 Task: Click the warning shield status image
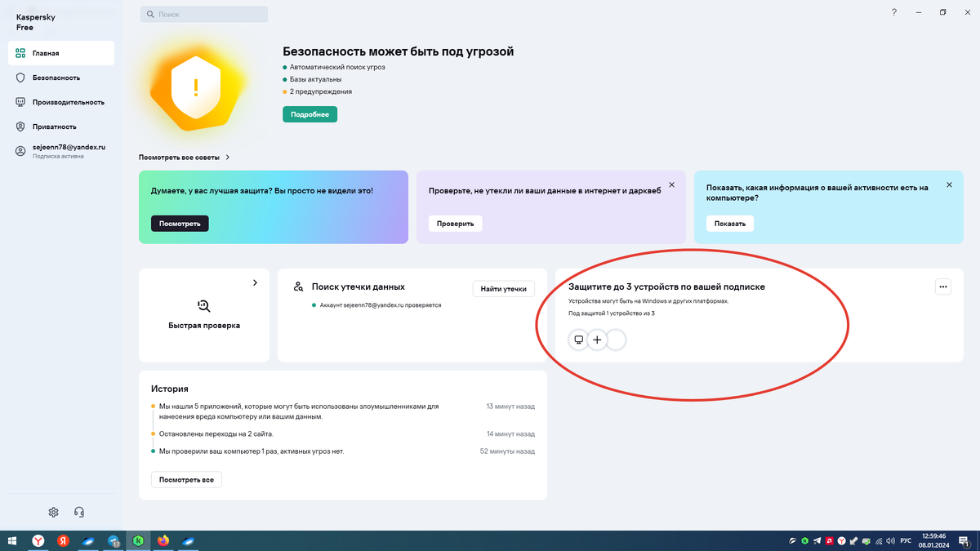click(x=195, y=86)
